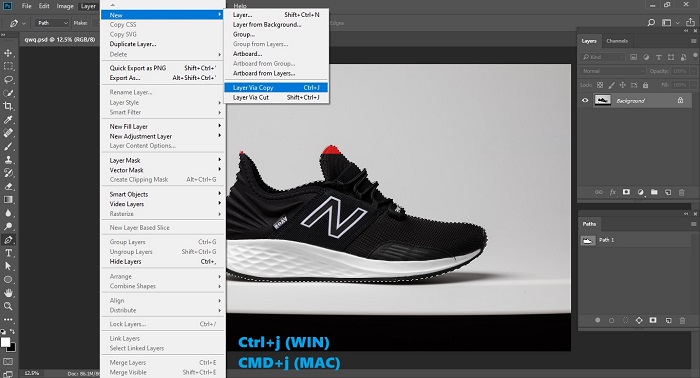Select the Clone Stamp tool

[8, 160]
